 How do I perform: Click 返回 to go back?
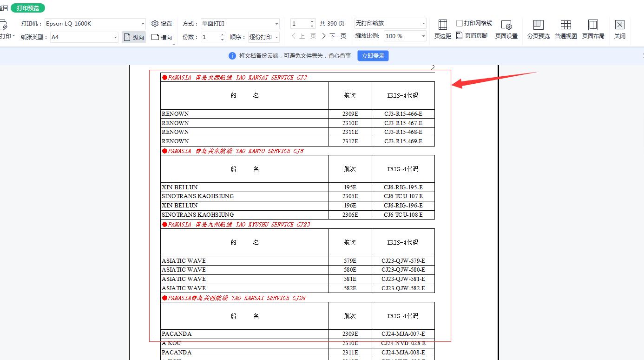coord(3,7)
